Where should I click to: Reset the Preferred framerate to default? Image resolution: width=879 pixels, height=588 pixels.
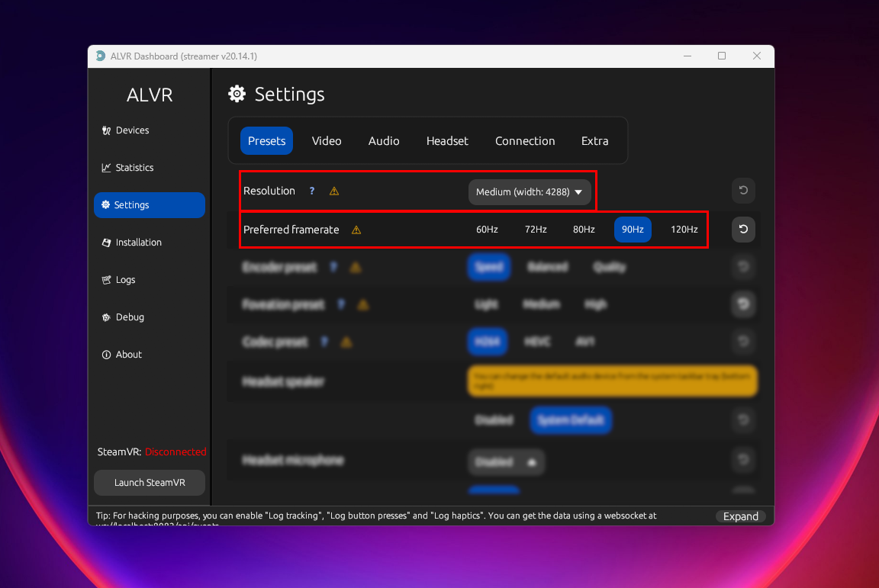[743, 230]
